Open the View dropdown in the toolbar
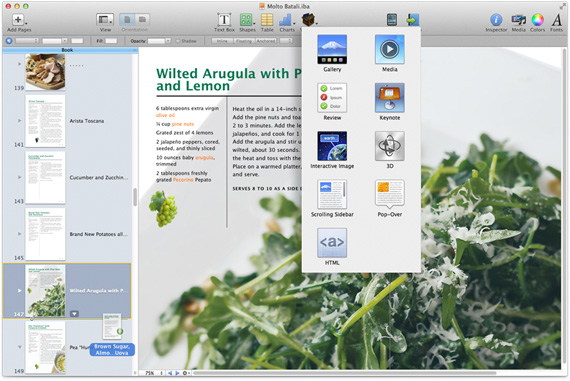The image size is (570, 381). click(x=105, y=20)
